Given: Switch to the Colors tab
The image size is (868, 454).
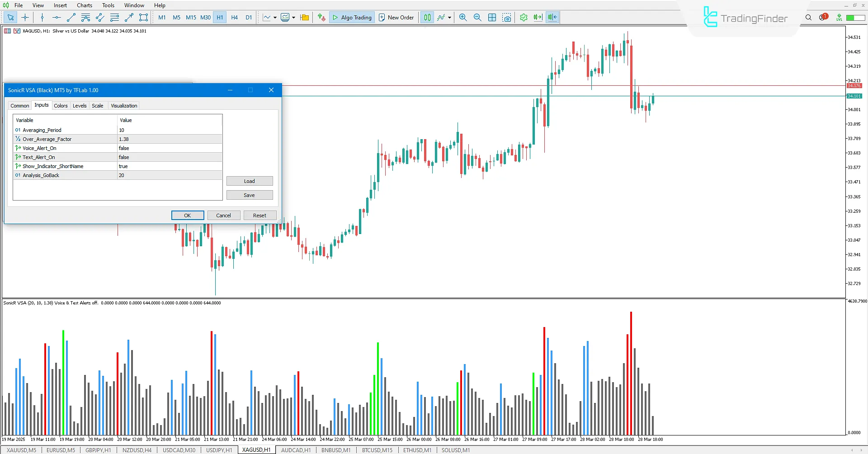Looking at the screenshot, I should tap(61, 105).
